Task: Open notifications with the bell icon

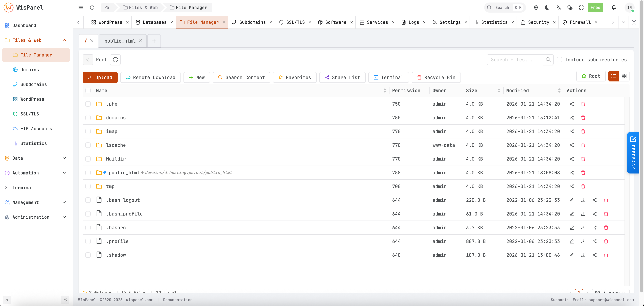Action: coord(614,8)
